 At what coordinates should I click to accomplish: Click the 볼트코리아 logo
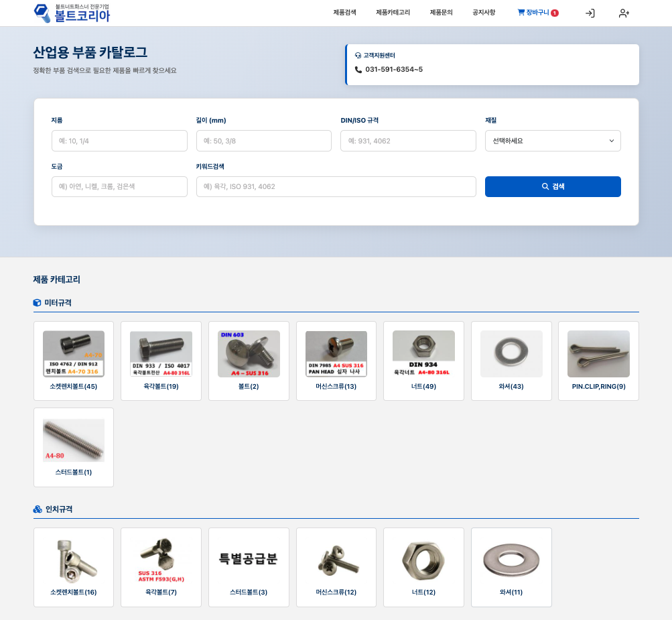click(x=72, y=13)
